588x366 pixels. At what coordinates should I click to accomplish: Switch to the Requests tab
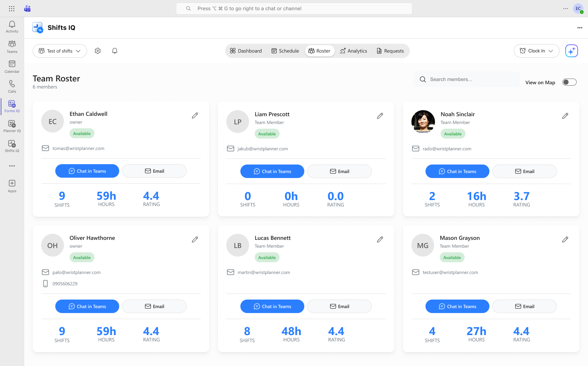coord(390,51)
